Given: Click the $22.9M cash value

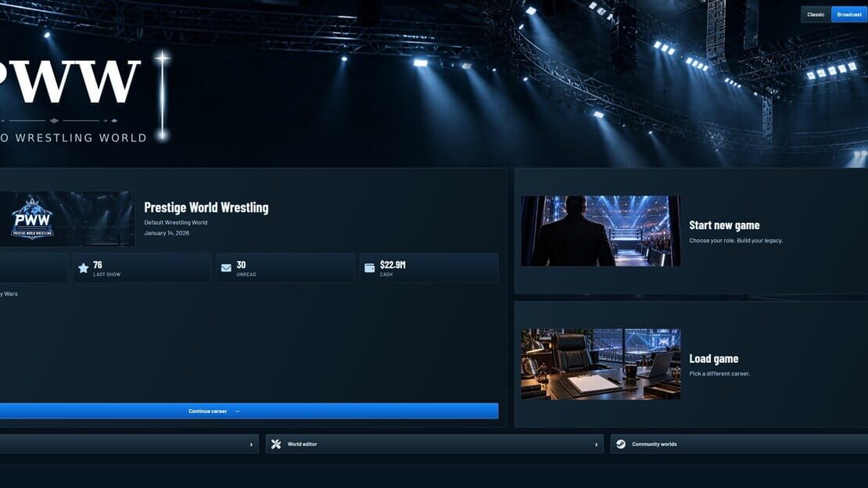Looking at the screenshot, I should pos(393,265).
